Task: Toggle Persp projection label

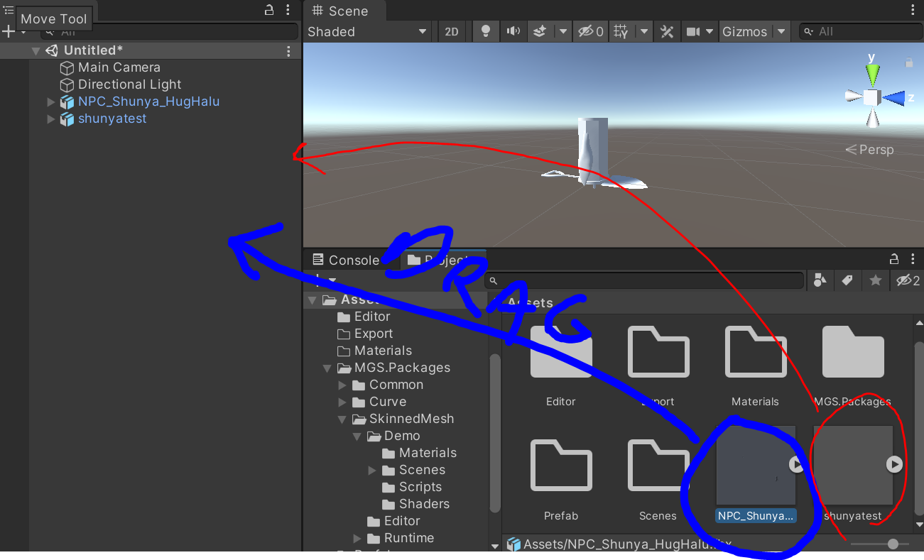Action: pos(869,150)
